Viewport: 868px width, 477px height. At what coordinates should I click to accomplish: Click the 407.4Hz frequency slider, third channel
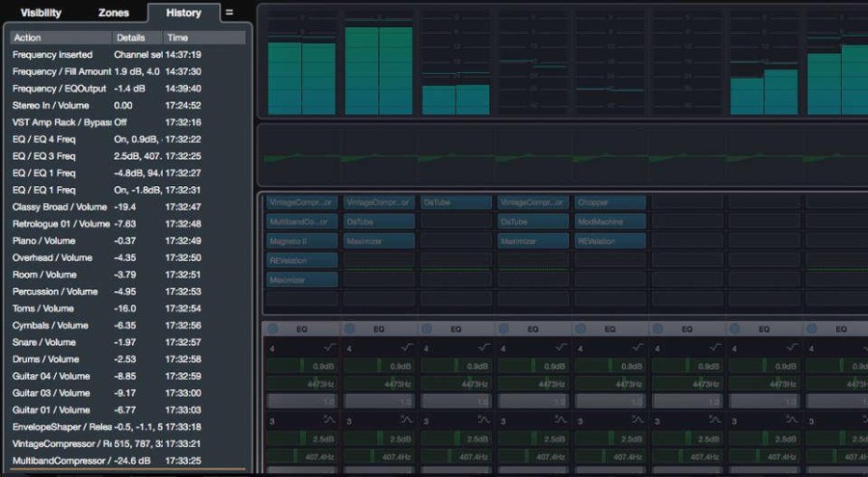tap(455, 457)
